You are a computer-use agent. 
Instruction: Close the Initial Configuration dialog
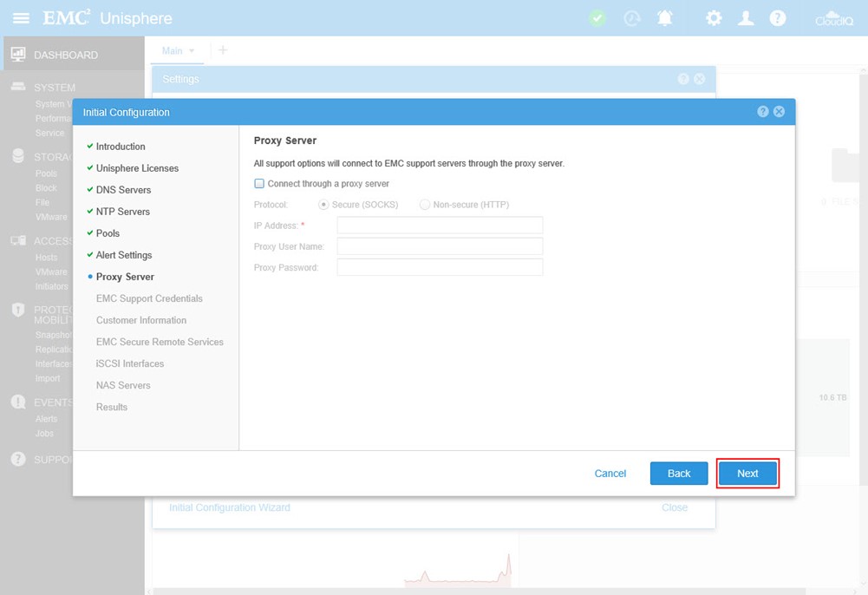tap(779, 111)
